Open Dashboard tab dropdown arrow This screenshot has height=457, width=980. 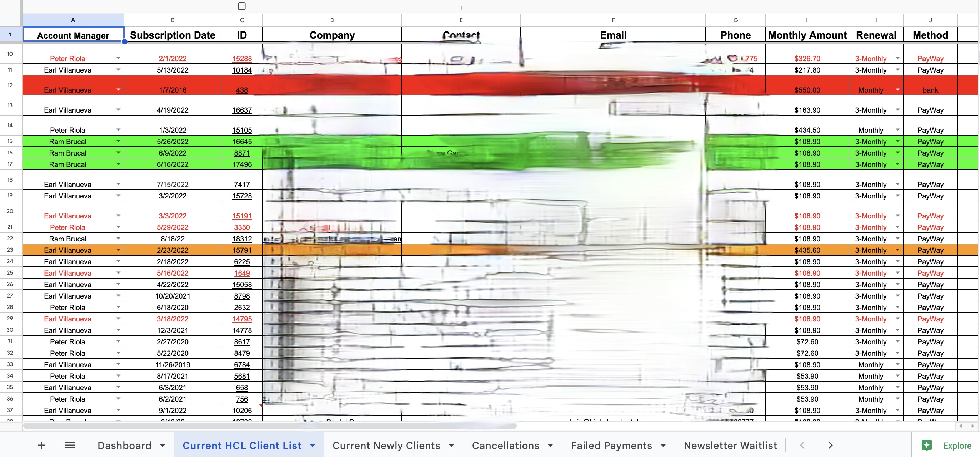(x=162, y=446)
